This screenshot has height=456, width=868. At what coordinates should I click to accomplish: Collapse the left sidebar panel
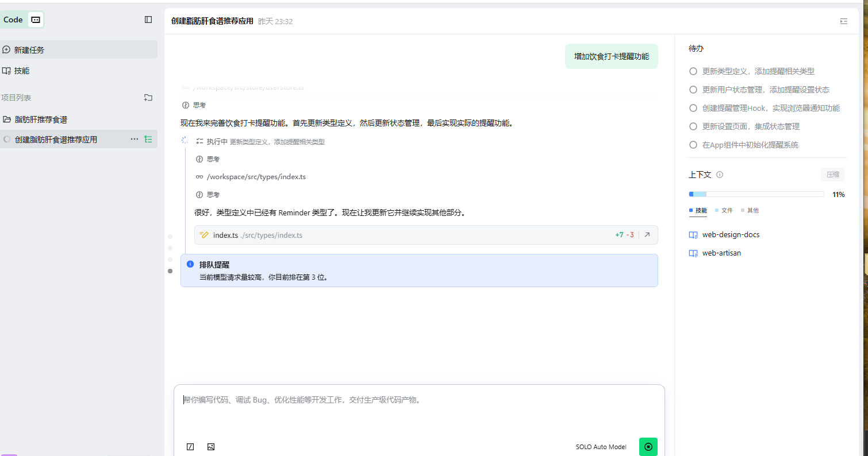coord(148,20)
